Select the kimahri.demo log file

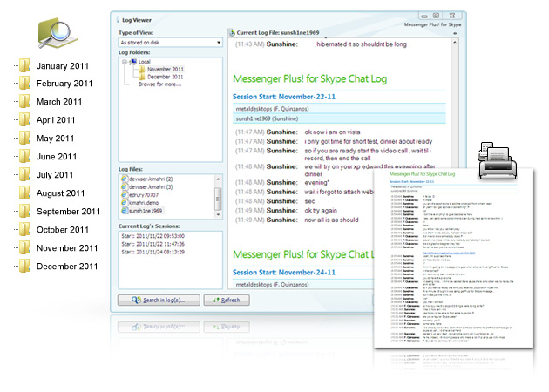[144, 203]
